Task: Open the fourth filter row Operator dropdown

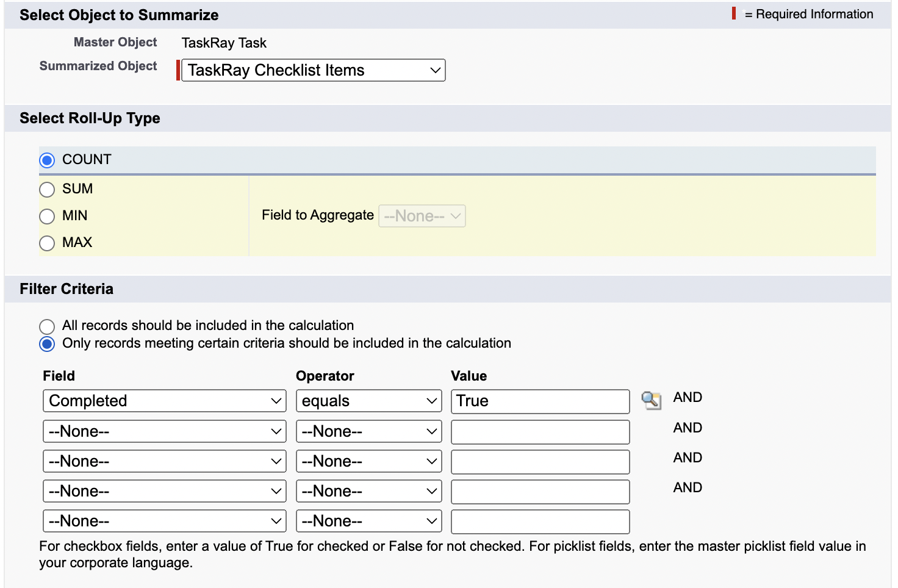Action: tap(369, 491)
